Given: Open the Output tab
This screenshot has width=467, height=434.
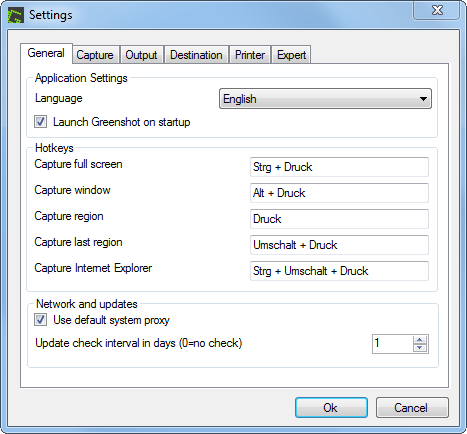Looking at the screenshot, I should click(141, 55).
